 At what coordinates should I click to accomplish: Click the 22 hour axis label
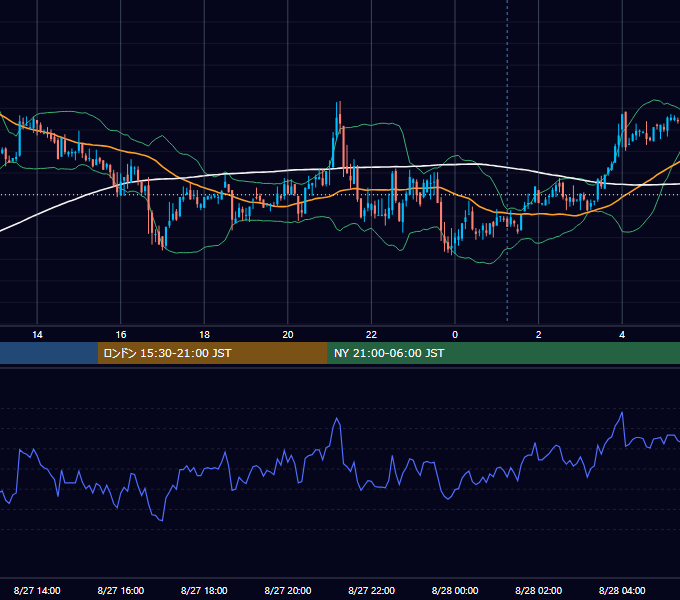click(x=371, y=335)
